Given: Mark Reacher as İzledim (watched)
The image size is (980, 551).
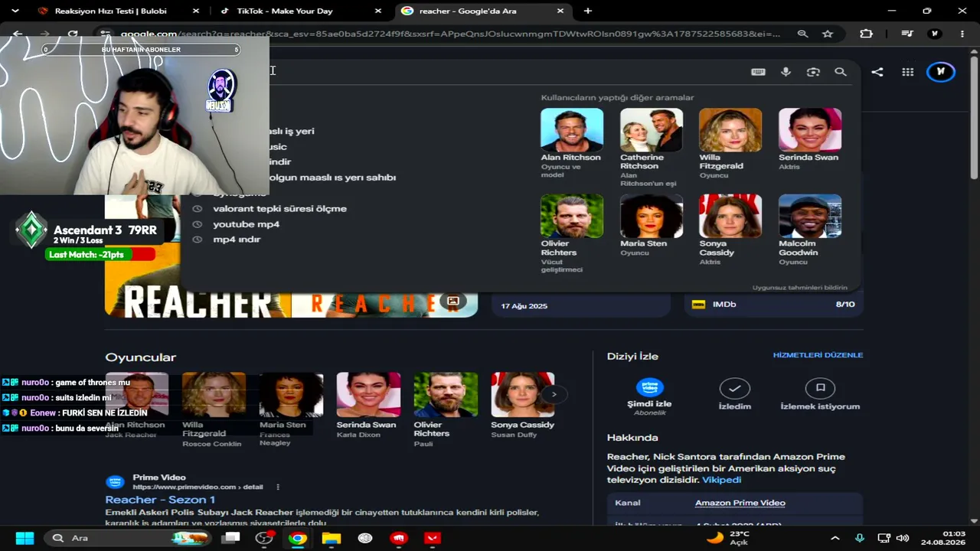Looking at the screenshot, I should [734, 388].
